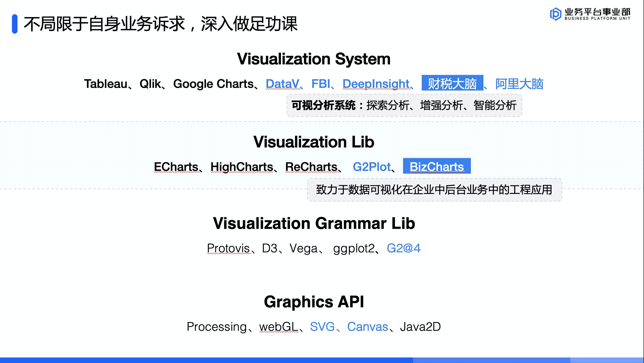The height and width of the screenshot is (363, 644).
Task: Click the blue 'FBI' text
Action: (x=321, y=84)
